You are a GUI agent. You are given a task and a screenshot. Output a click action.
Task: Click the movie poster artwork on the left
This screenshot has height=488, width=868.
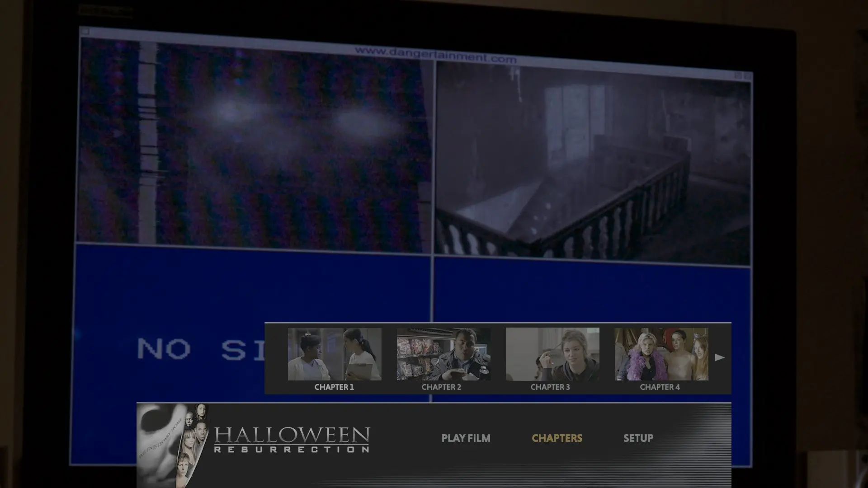point(174,441)
